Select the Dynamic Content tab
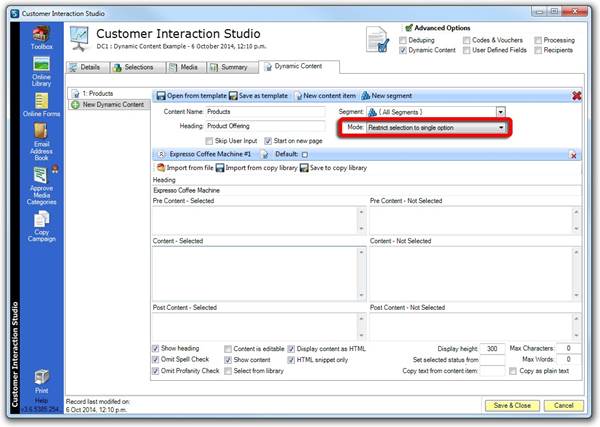This screenshot has width=600, height=427. click(298, 67)
